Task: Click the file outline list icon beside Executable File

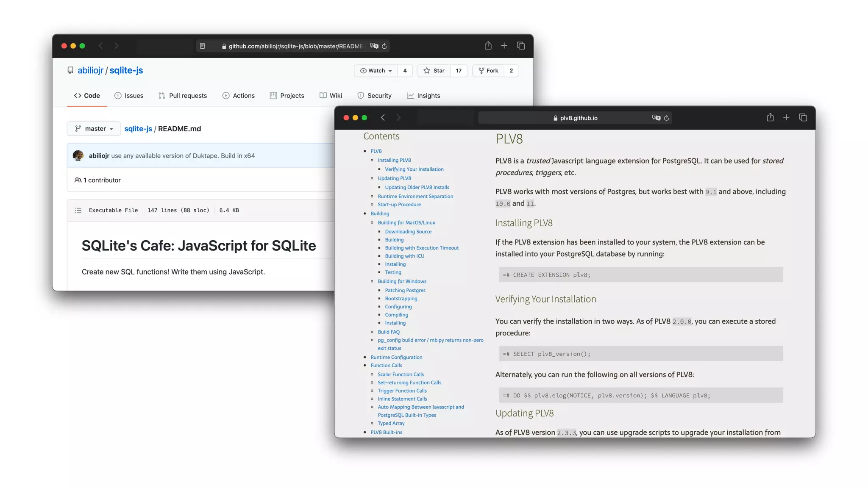Action: [78, 210]
